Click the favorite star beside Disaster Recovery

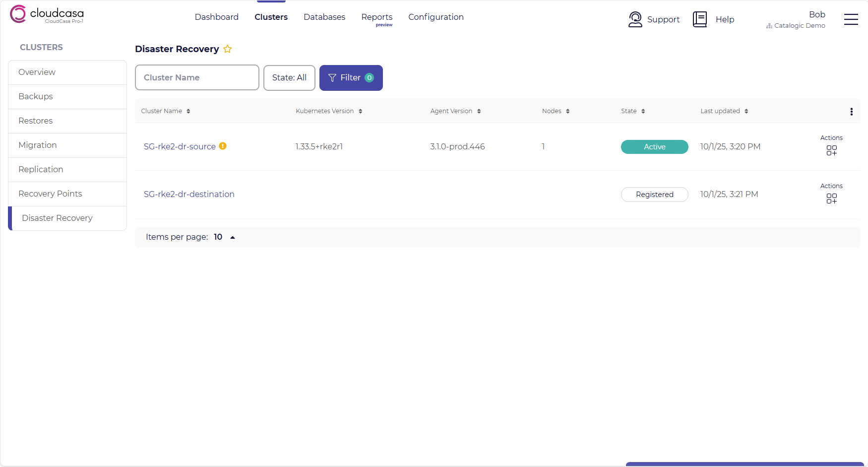228,49
